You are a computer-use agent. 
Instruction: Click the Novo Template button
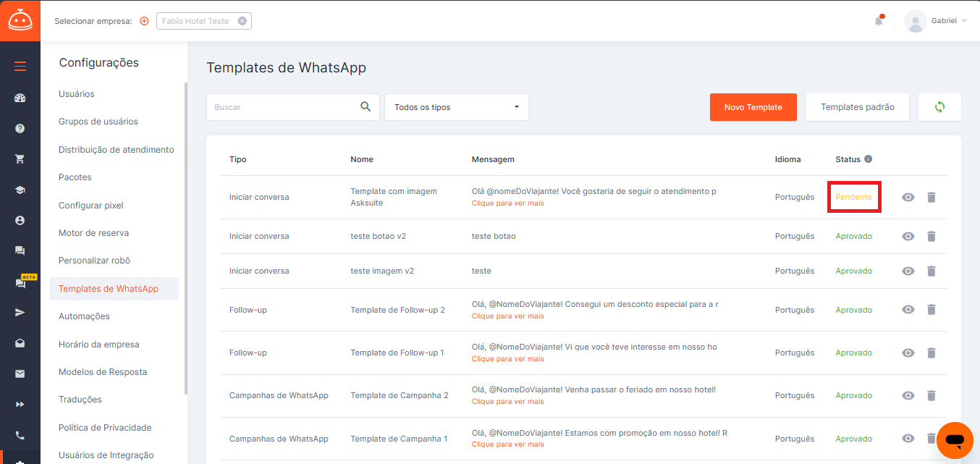753,107
